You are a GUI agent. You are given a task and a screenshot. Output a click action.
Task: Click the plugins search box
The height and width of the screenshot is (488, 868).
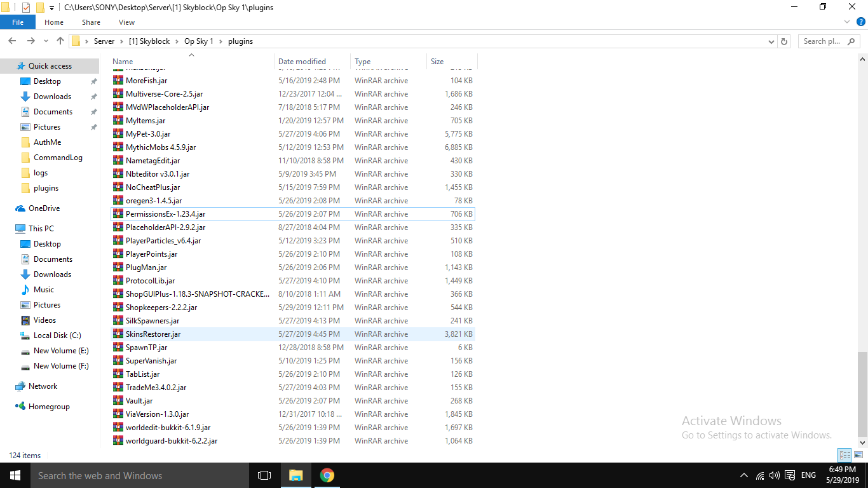tap(829, 41)
